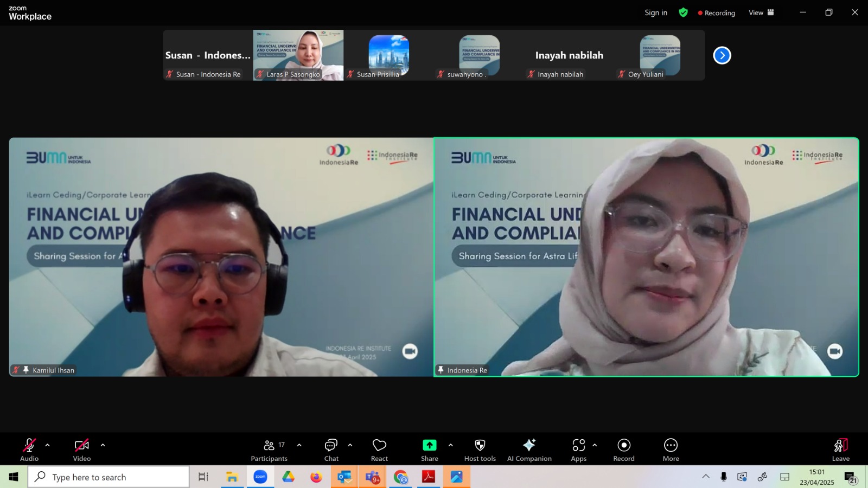Open the Participants panel
868x488 pixels.
(x=269, y=450)
